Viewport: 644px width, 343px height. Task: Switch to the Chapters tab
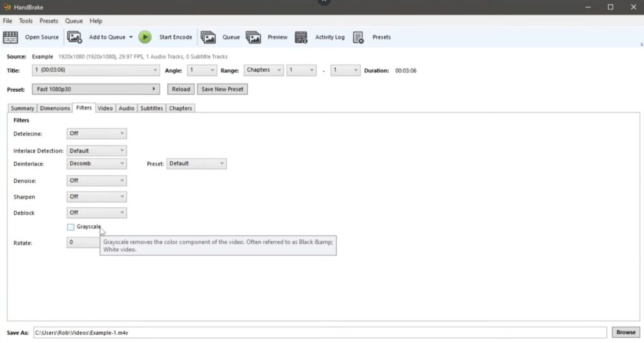(180, 108)
